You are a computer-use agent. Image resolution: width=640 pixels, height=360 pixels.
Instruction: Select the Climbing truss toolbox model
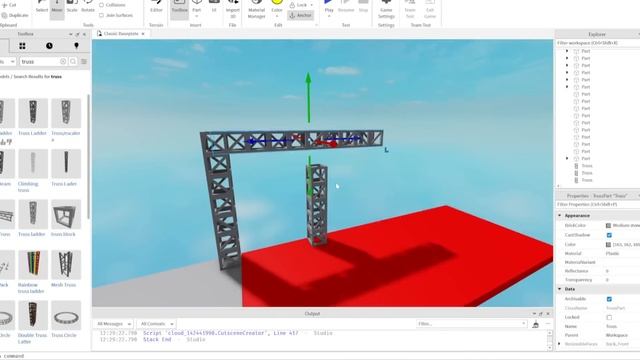pos(33,171)
